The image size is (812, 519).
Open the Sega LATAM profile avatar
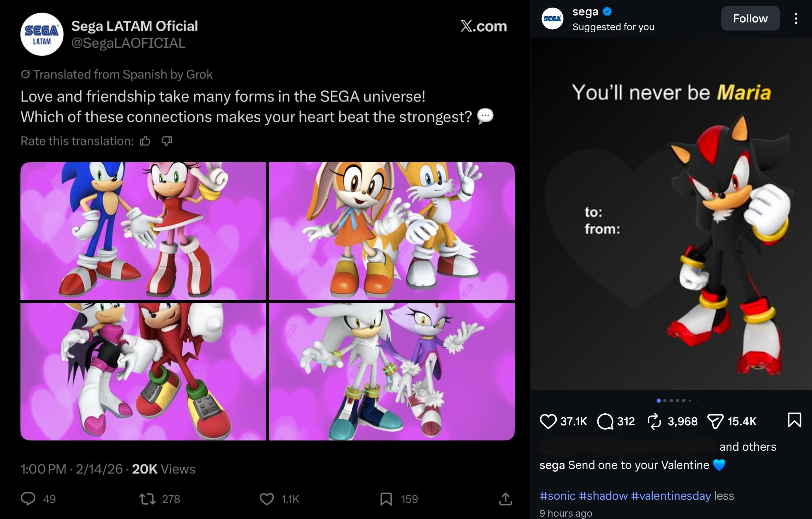coord(42,34)
